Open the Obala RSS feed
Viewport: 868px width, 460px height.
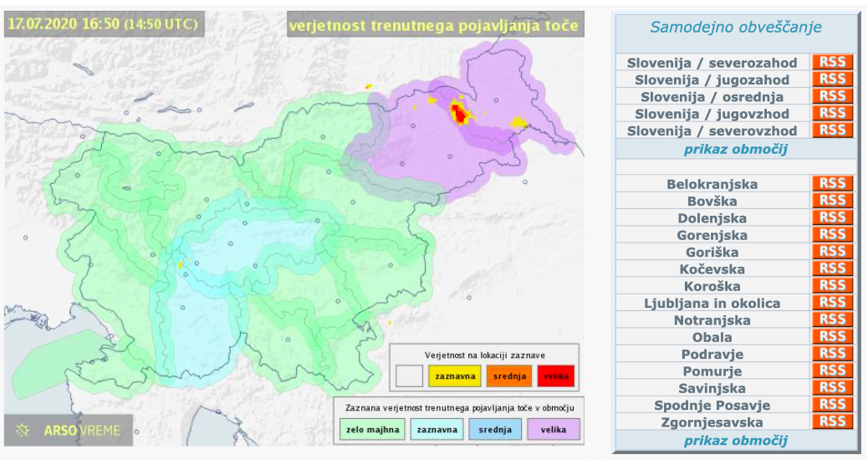[832, 337]
